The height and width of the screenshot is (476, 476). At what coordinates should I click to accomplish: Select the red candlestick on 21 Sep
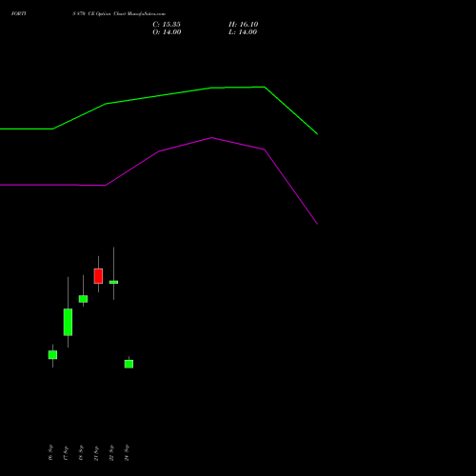[98, 276]
